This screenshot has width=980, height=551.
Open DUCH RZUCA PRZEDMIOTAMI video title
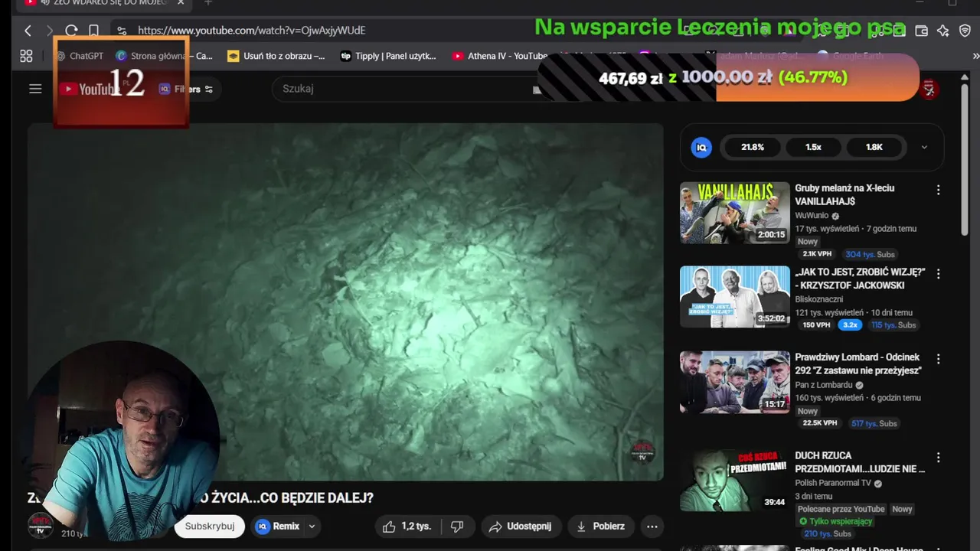(x=860, y=462)
